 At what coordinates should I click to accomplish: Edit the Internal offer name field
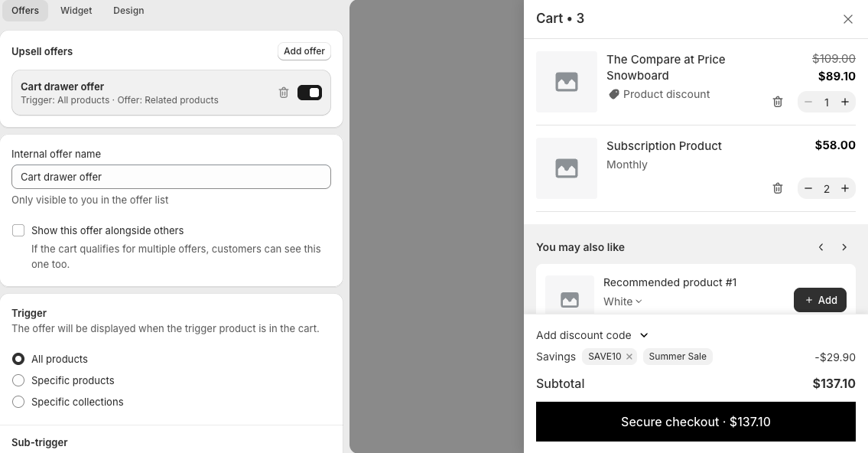171,177
